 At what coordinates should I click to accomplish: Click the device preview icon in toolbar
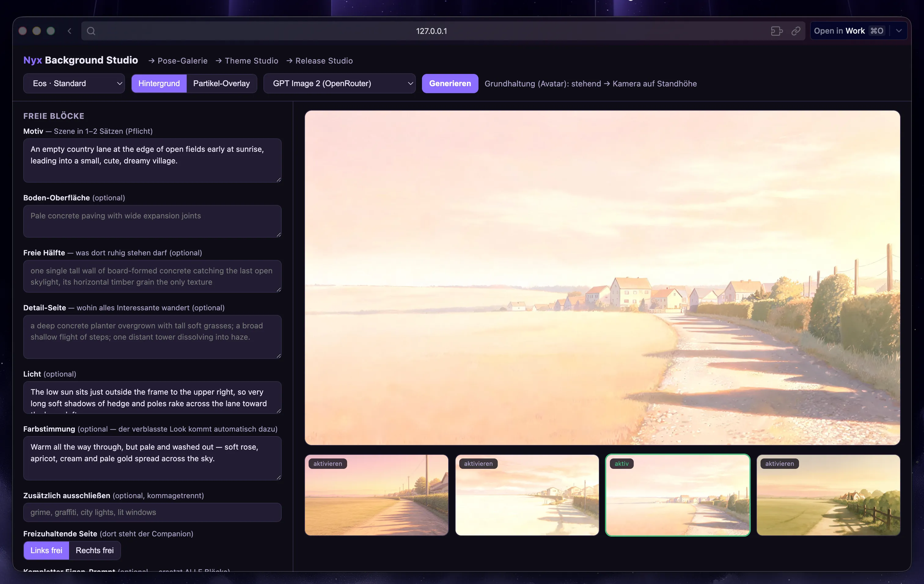point(777,31)
